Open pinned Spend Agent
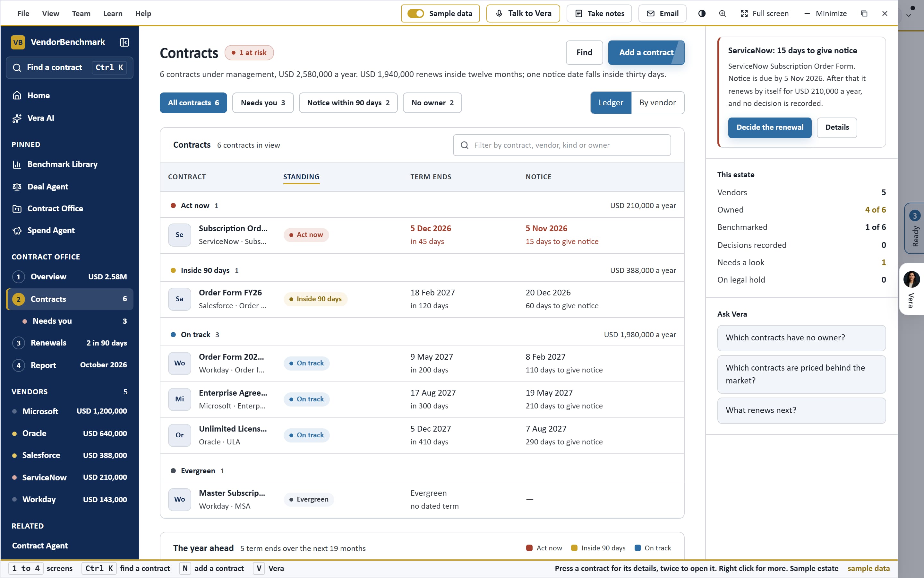The image size is (924, 578). point(70,230)
